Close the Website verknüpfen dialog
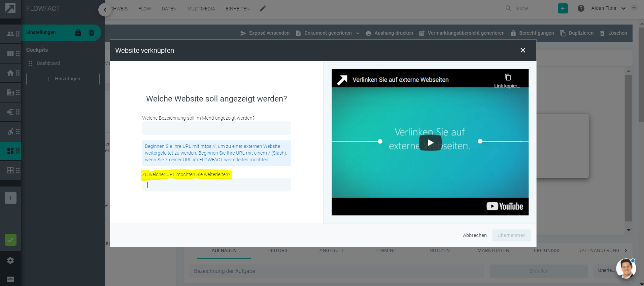The width and height of the screenshot is (644, 286). pos(523,50)
